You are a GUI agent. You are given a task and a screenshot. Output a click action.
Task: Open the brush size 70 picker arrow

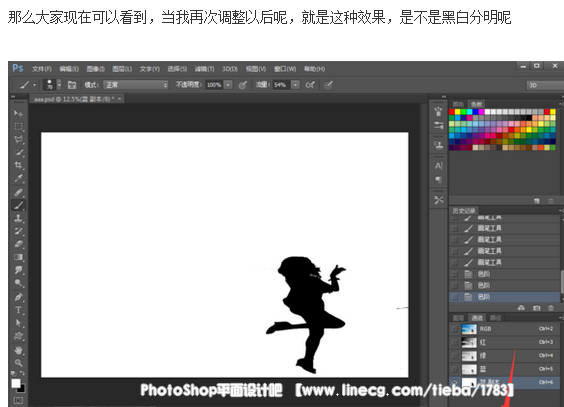tap(59, 85)
